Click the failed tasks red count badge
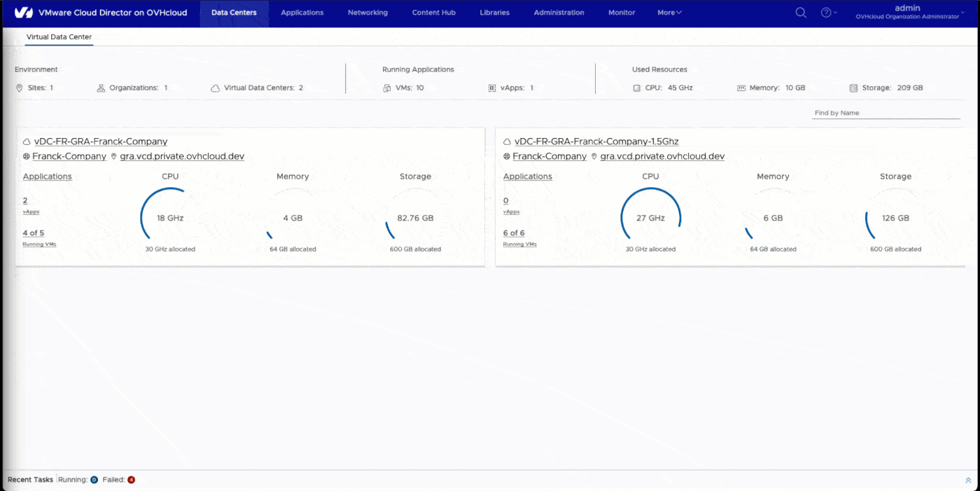Screen dimensions: 980x491 click(x=131, y=480)
